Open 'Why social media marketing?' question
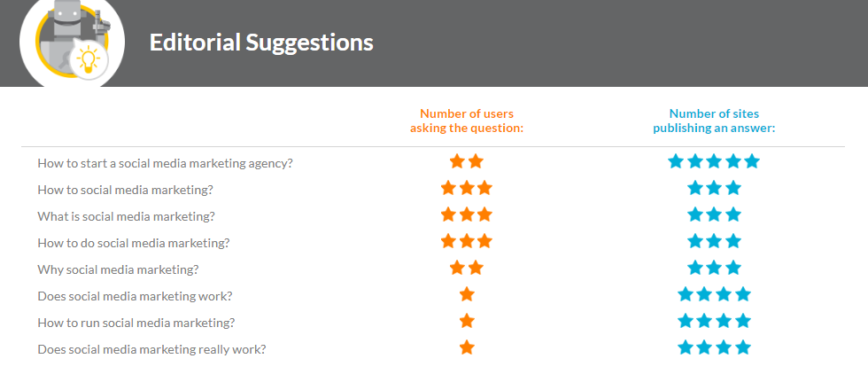The image size is (868, 382). tap(118, 269)
